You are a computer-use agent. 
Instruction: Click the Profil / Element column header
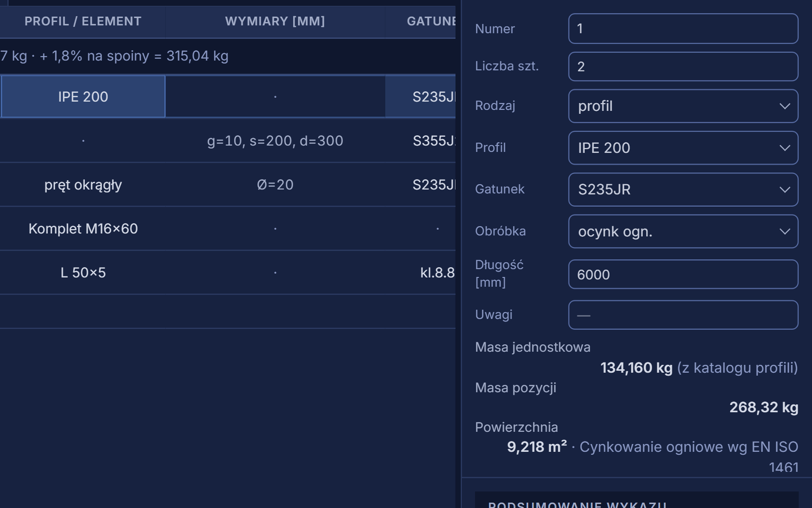[83, 21]
